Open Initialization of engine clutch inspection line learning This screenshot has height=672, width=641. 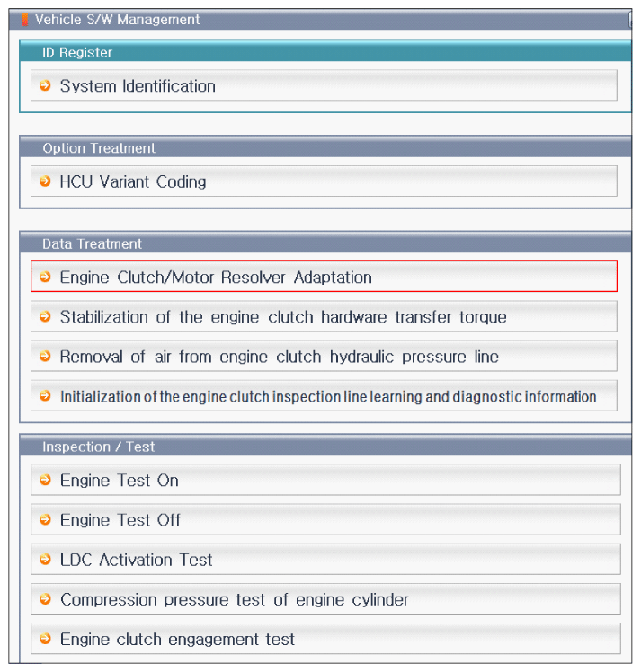(x=324, y=395)
